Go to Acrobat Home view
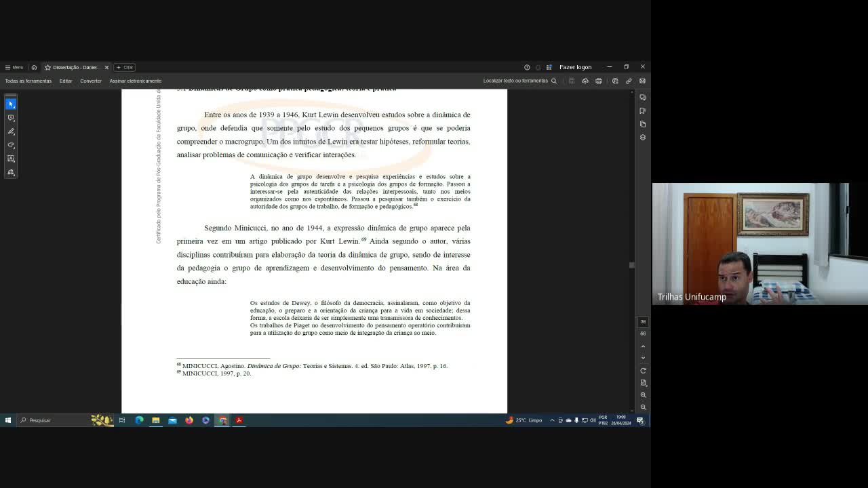The width and height of the screenshot is (868, 488). click(x=34, y=67)
